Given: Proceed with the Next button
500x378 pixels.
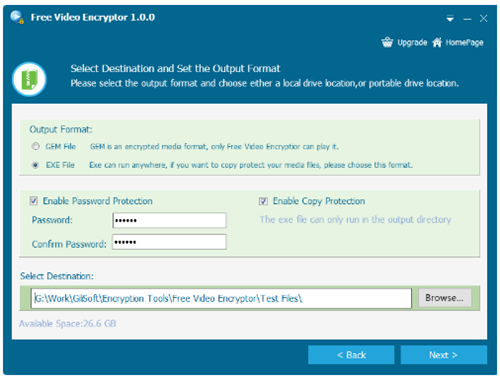Looking at the screenshot, I should pyautogui.click(x=444, y=355).
